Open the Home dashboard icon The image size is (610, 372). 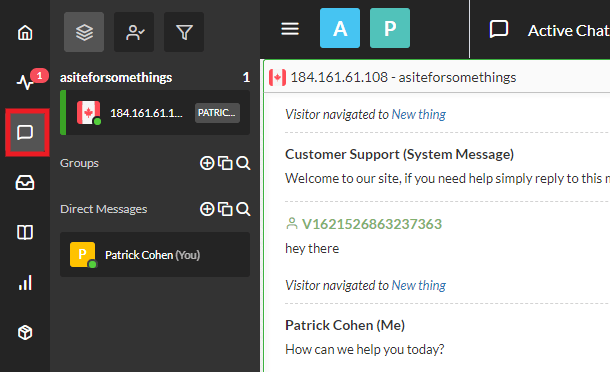[x=25, y=33]
